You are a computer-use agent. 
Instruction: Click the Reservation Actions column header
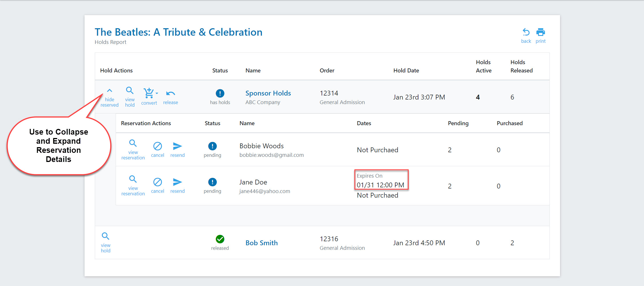click(x=146, y=123)
